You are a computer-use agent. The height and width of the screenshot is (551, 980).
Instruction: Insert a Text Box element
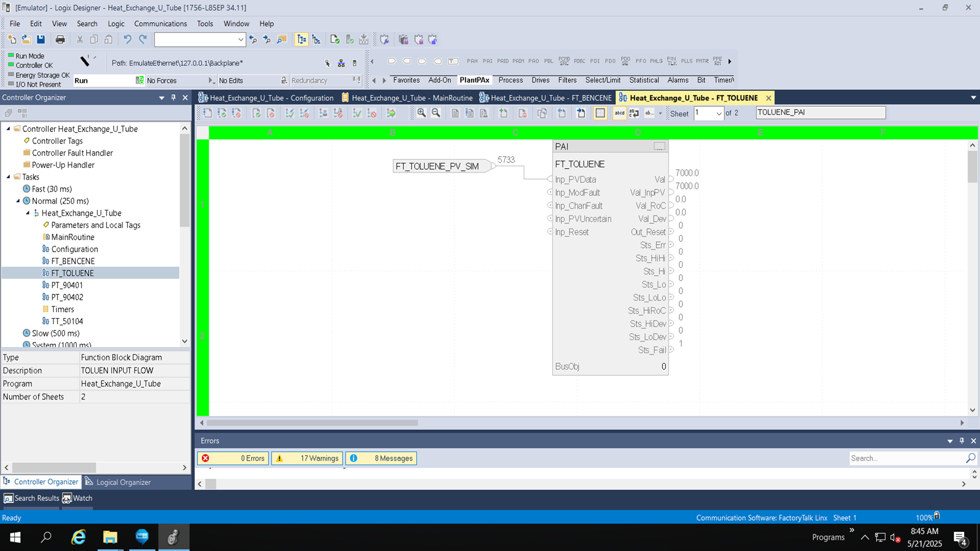pos(453,61)
